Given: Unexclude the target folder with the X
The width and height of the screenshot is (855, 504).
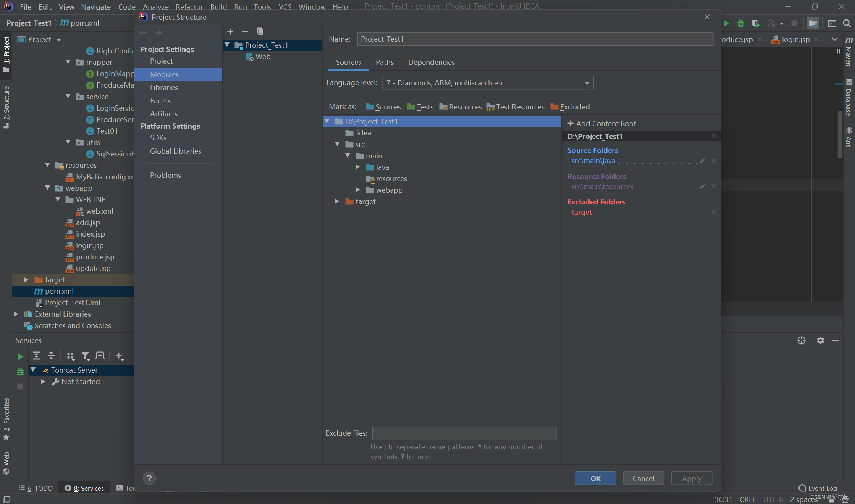Looking at the screenshot, I should 714,212.
